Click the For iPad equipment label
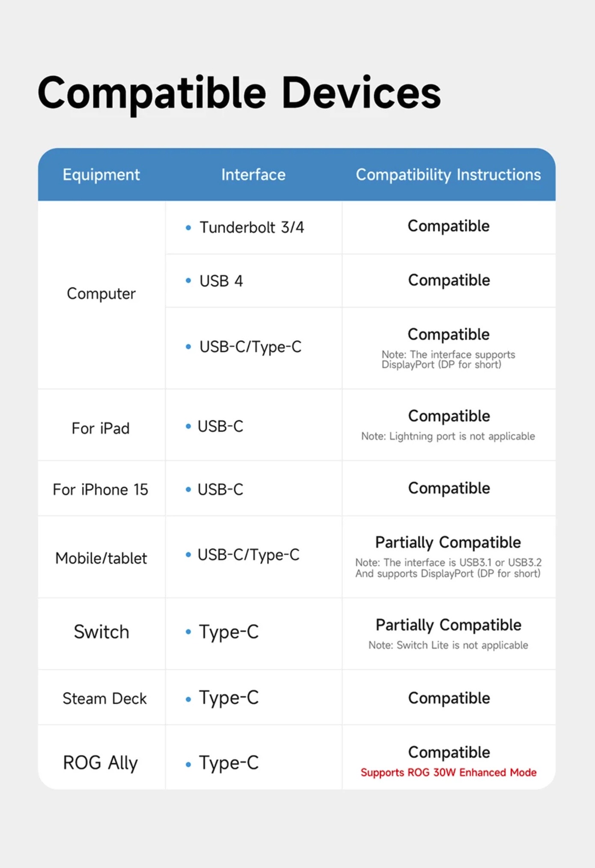Viewport: 595px width, 868px height. click(101, 428)
